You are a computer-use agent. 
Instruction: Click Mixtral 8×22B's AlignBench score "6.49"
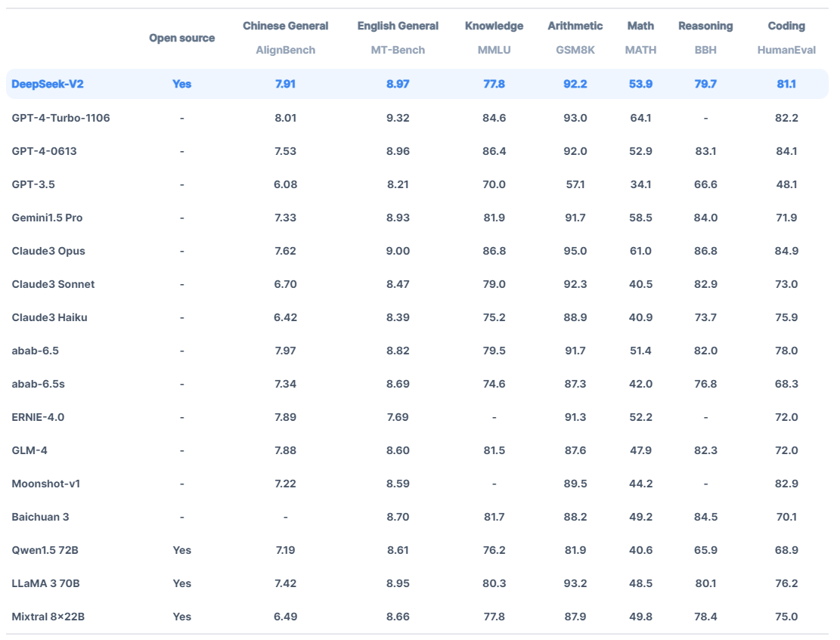[x=285, y=616]
